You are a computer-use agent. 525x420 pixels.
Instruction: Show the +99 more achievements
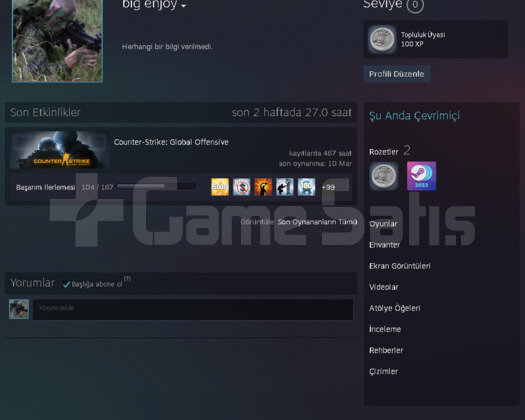pos(328,187)
